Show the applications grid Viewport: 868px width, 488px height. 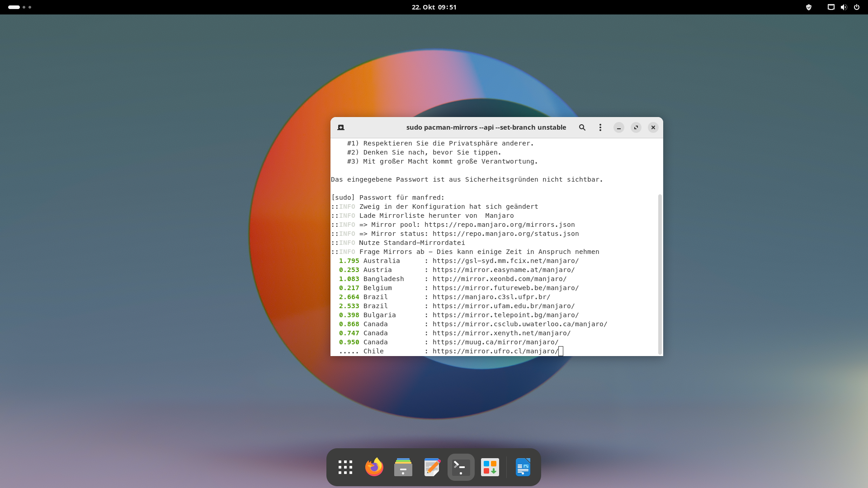point(345,467)
